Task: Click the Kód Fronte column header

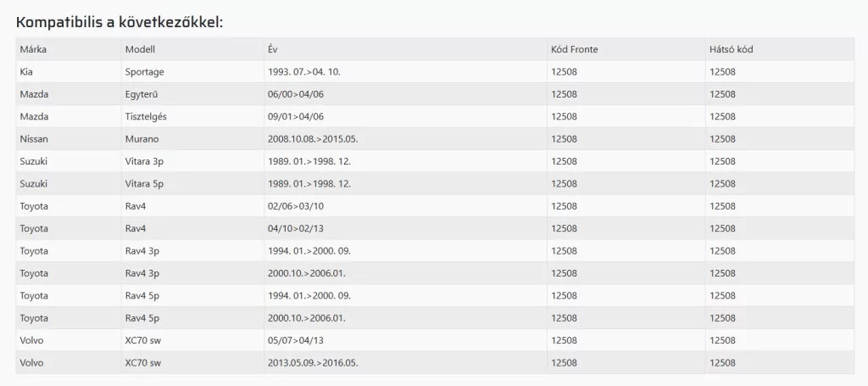Action: (x=574, y=49)
